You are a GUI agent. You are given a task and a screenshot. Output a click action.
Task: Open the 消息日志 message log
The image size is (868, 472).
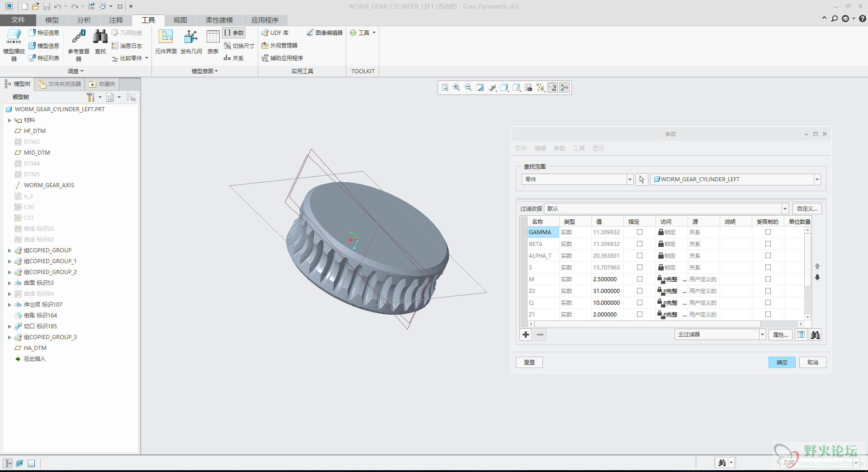click(x=127, y=46)
